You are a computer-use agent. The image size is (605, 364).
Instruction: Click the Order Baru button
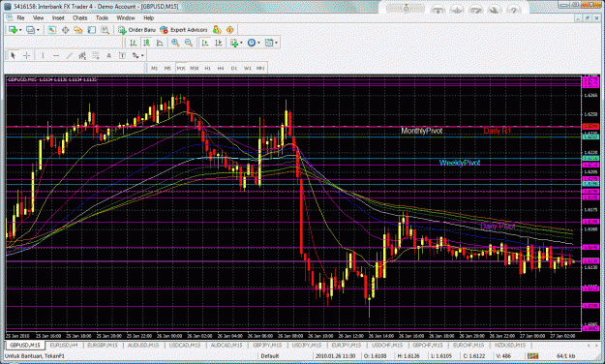(x=137, y=30)
